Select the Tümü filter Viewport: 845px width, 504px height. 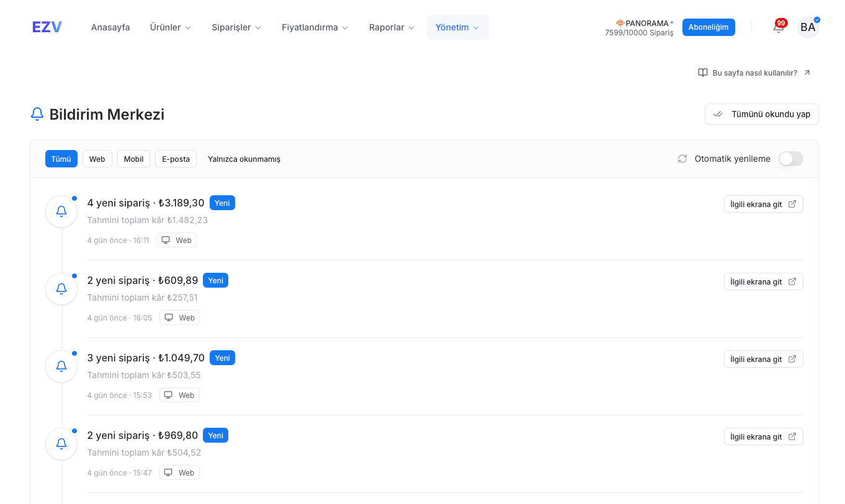61,159
